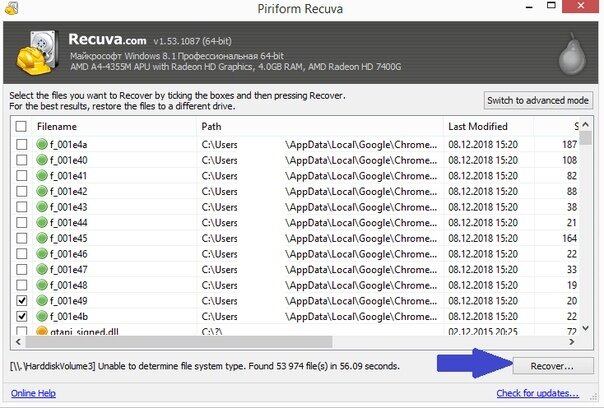This screenshot has height=408, width=604.
Task: Tick the checkbox for f_001e4a
Action: pos(22,144)
